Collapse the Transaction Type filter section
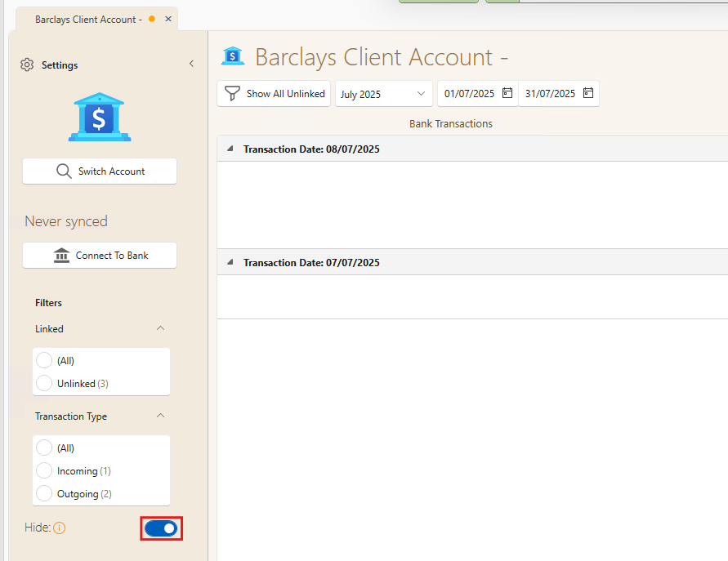728x561 pixels. (x=161, y=416)
